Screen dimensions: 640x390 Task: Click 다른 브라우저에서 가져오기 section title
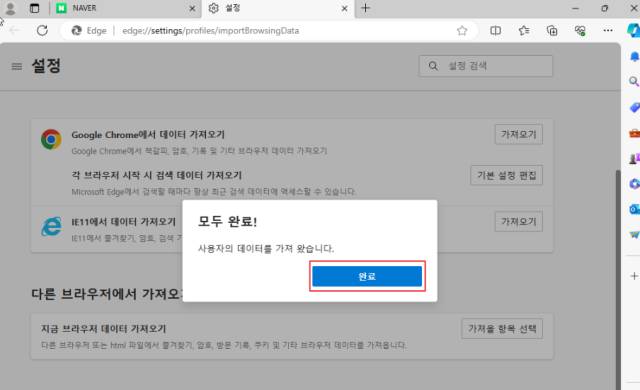(x=107, y=294)
